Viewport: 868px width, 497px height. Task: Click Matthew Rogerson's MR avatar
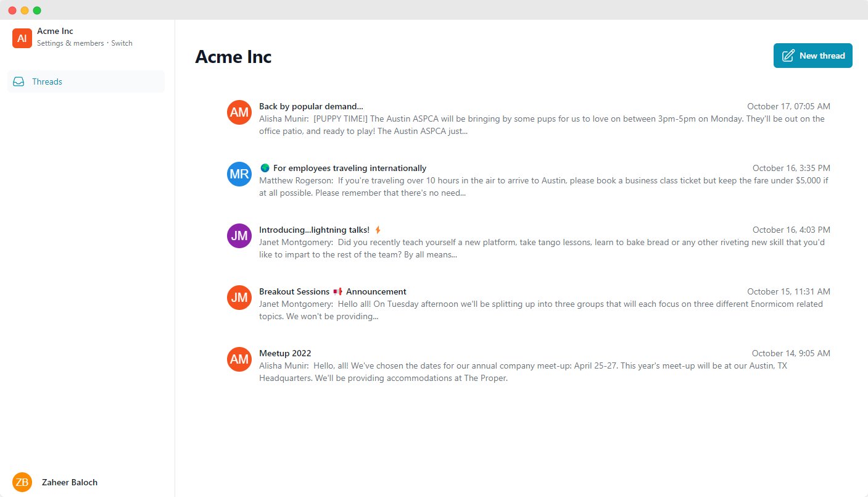239,173
